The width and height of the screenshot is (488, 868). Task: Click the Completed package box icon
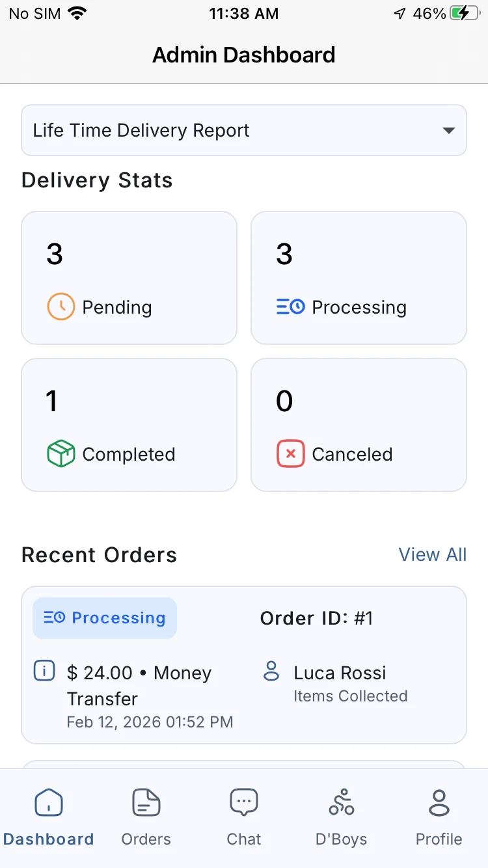pos(61,454)
